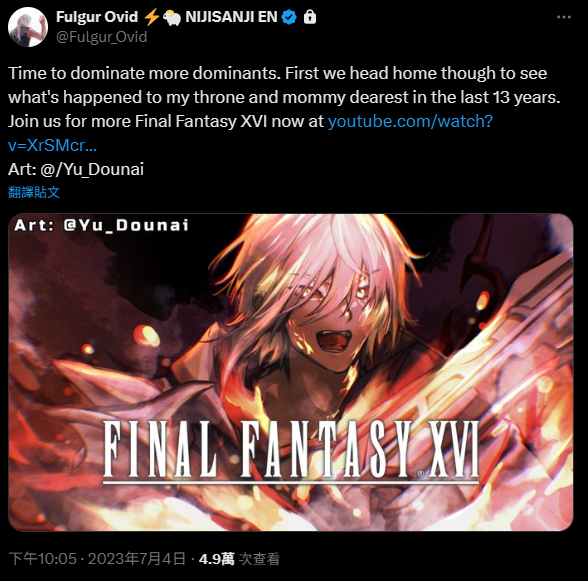
Task: Click the 4.9萬 view count
Action: [216, 559]
